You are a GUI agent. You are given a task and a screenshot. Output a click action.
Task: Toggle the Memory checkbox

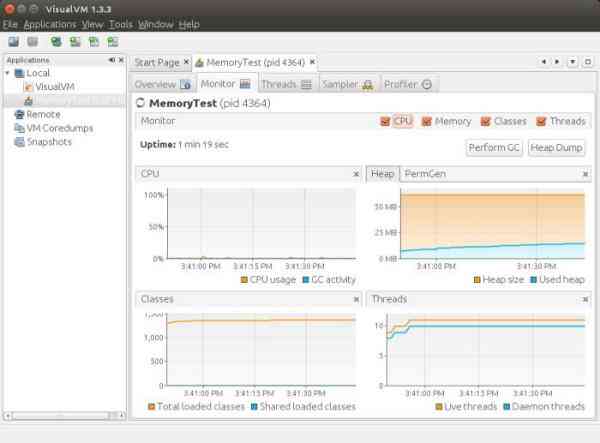[426, 121]
